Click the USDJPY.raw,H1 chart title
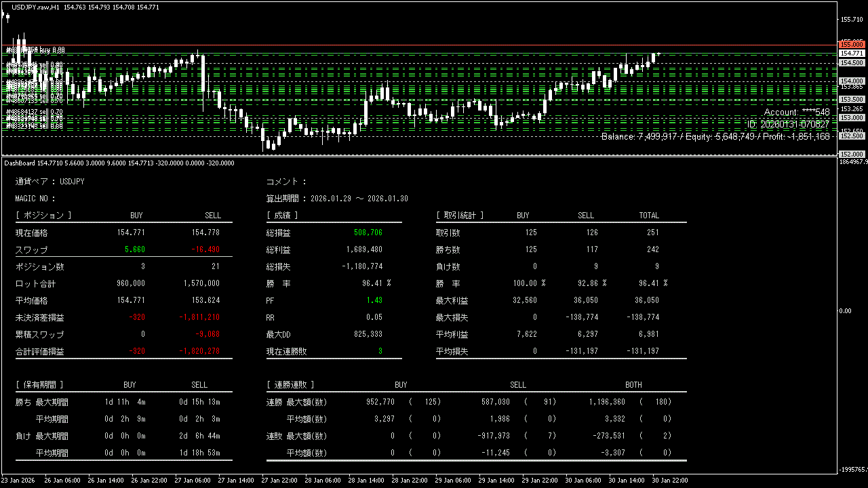 click(35, 7)
